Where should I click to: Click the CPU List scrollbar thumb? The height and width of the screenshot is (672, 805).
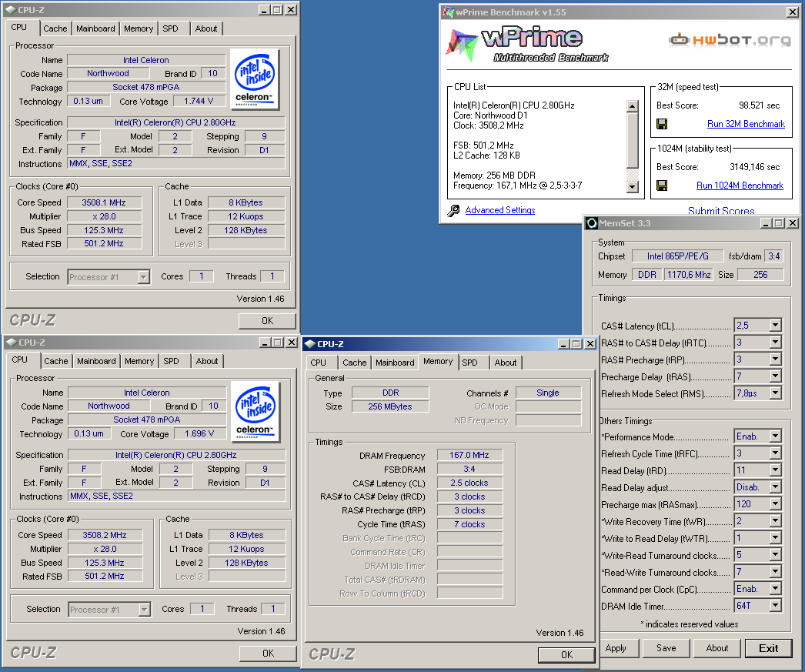pos(633,140)
